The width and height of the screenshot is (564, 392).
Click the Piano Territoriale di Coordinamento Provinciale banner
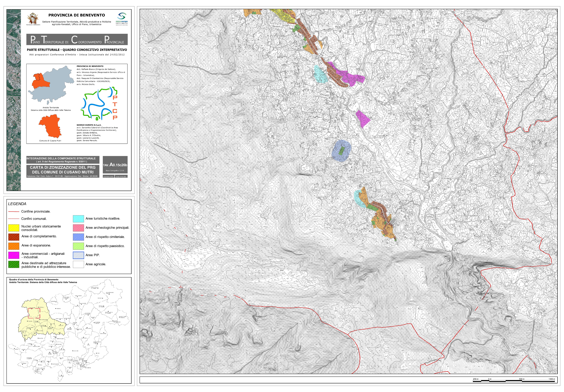(x=77, y=39)
